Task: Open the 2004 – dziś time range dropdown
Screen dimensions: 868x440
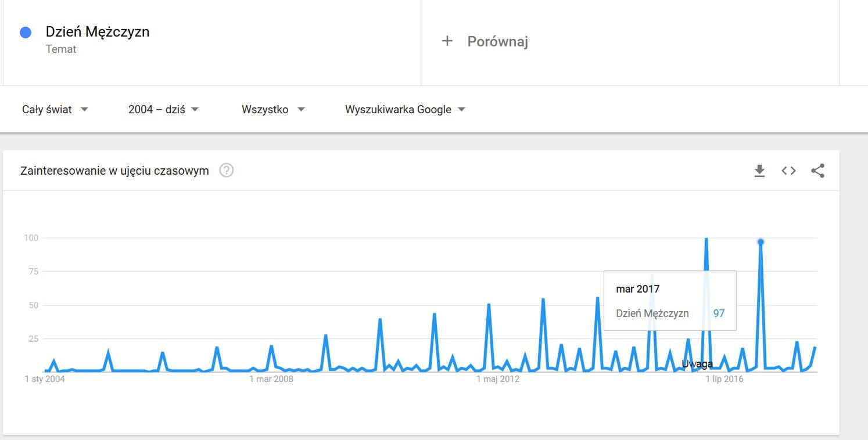Action: pos(163,109)
